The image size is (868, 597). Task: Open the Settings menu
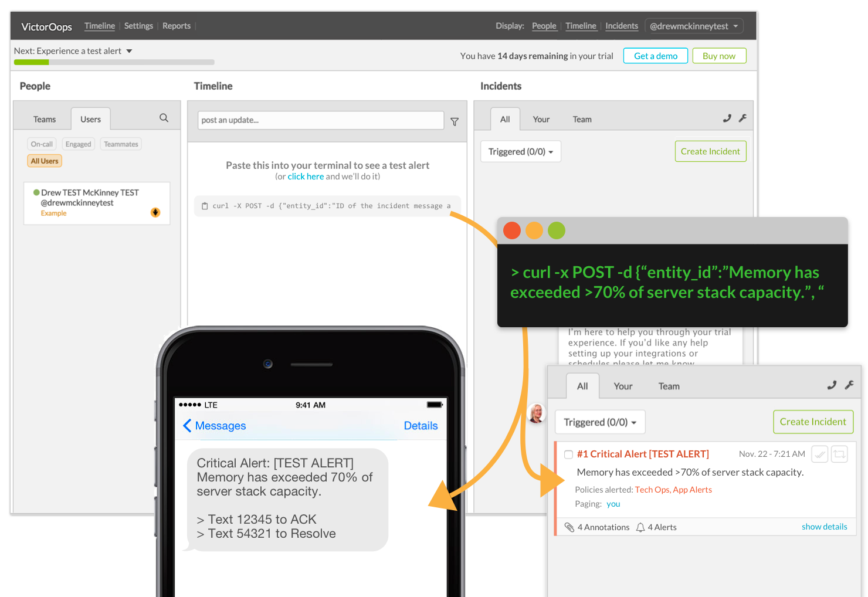click(x=138, y=26)
